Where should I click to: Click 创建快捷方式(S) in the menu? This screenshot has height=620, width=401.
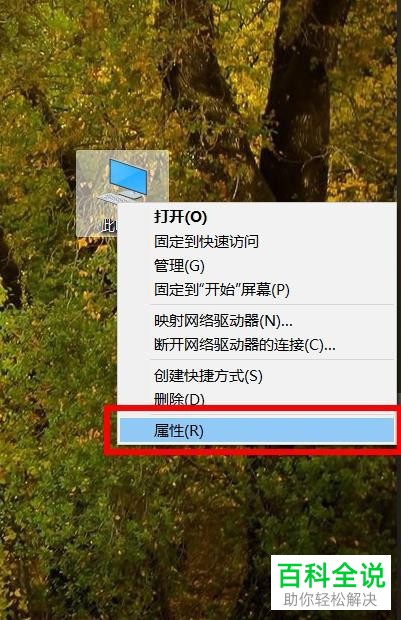[208, 376]
